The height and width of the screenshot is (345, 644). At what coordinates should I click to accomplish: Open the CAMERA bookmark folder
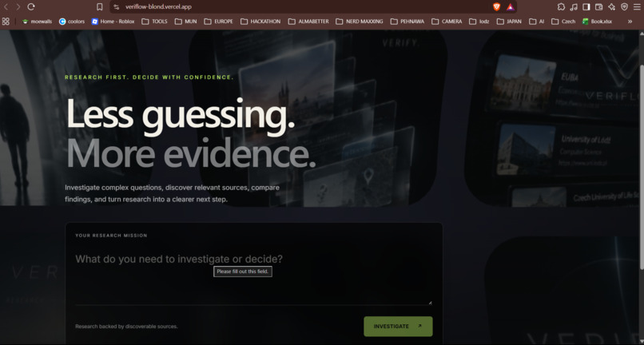point(447,22)
